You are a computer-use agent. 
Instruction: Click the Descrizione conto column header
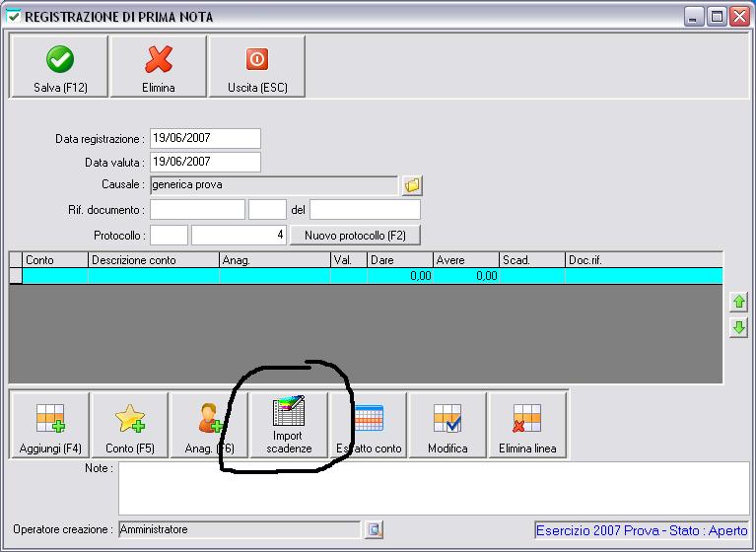pos(154,260)
